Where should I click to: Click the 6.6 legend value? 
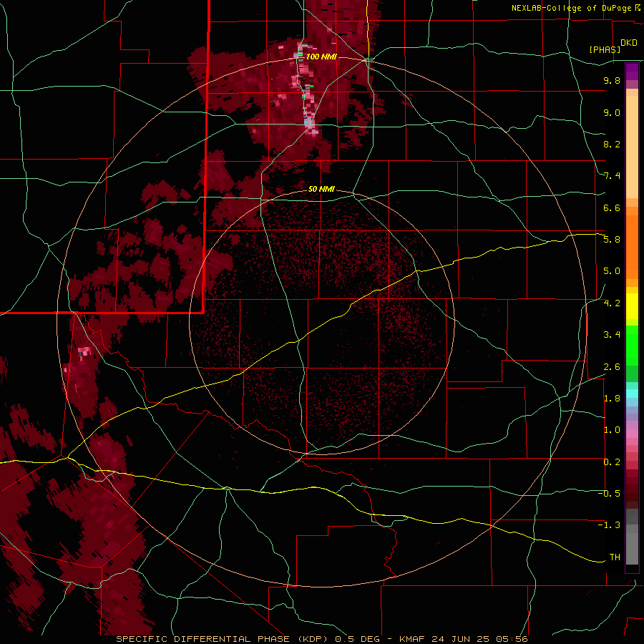[612, 208]
